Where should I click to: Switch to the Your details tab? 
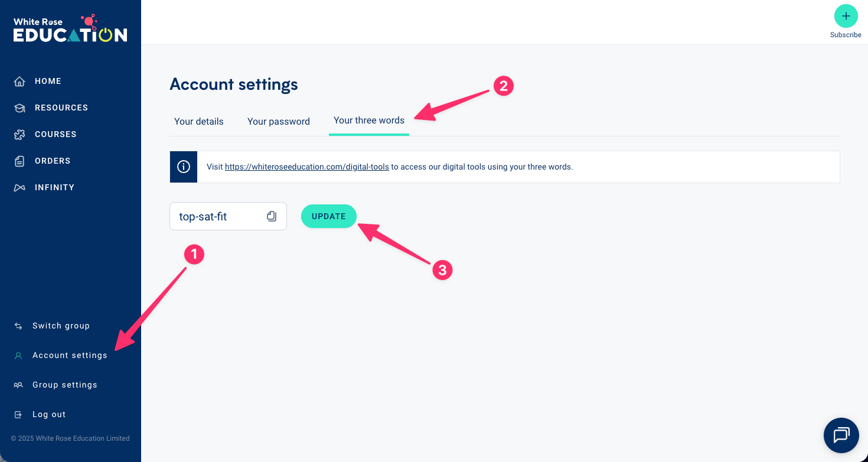(199, 121)
